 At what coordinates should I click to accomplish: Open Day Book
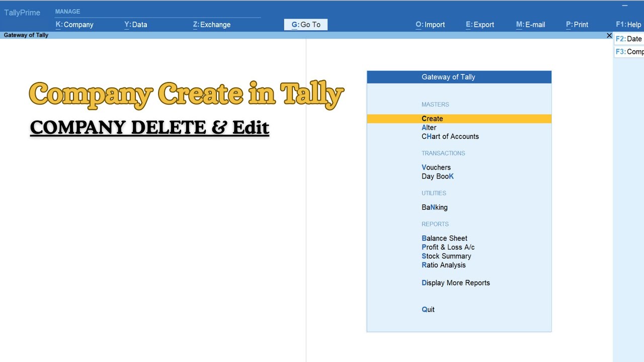tap(438, 176)
